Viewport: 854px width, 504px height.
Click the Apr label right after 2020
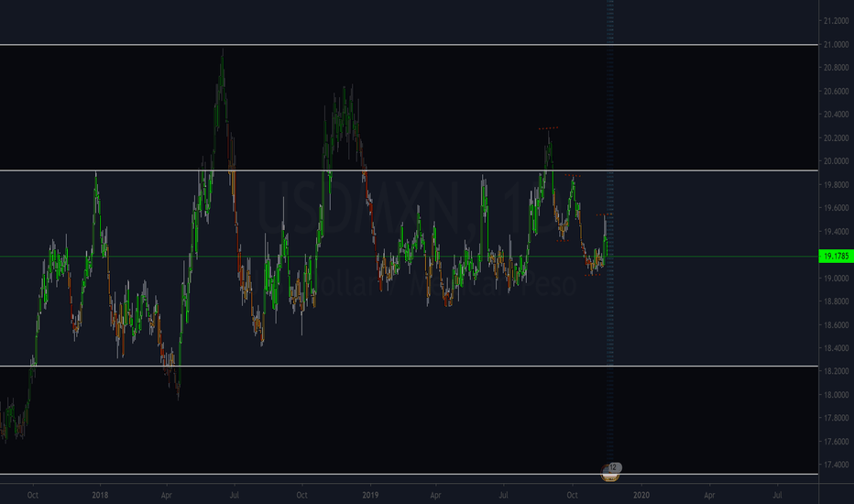(709, 494)
